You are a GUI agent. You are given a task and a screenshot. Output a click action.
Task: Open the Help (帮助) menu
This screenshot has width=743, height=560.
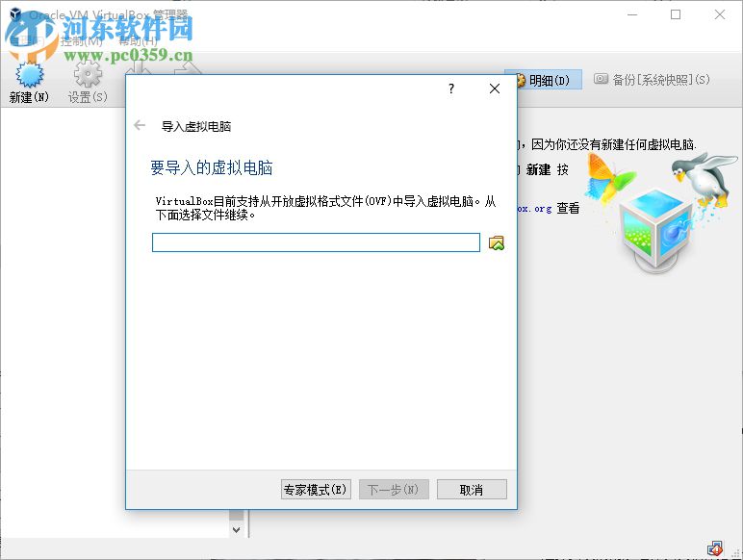138,41
